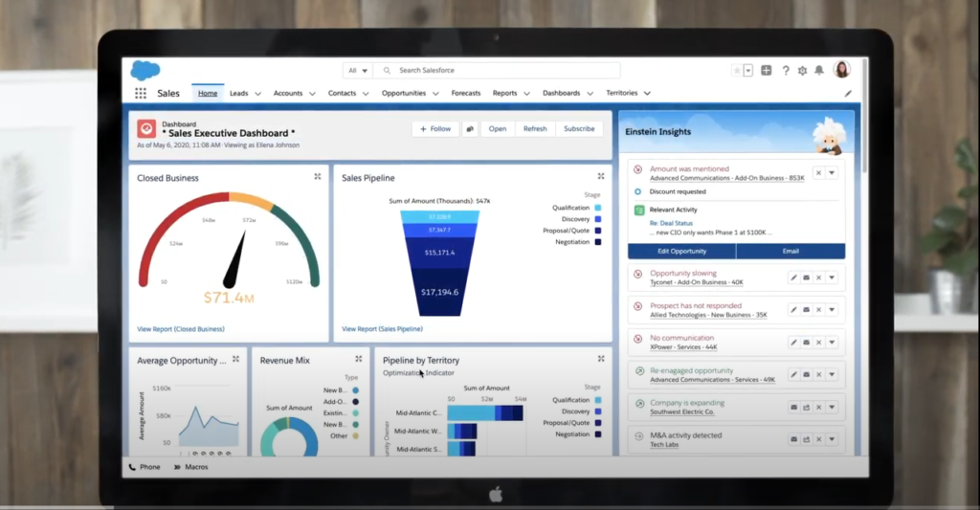This screenshot has height=510, width=980.
Task: Expand the Average Opportunity chart
Action: coord(235,359)
